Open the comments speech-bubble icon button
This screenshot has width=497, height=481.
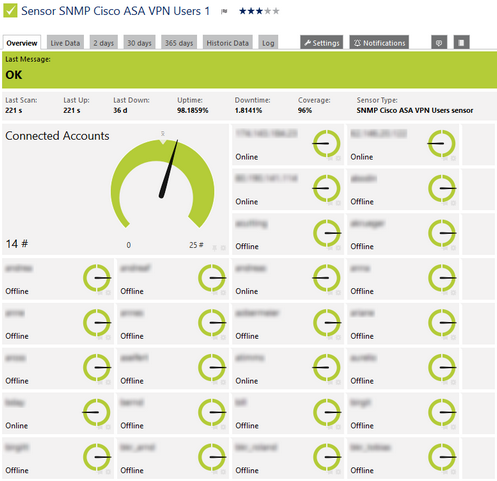pyautogui.click(x=439, y=42)
